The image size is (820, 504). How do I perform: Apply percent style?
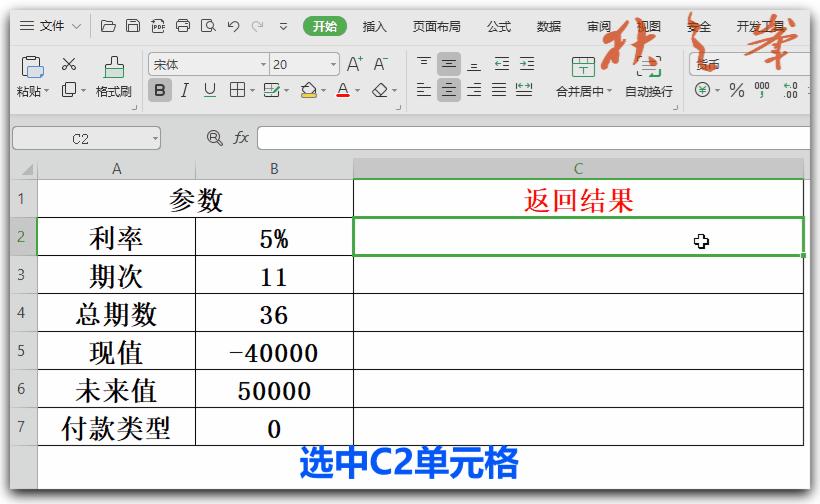coord(737,90)
